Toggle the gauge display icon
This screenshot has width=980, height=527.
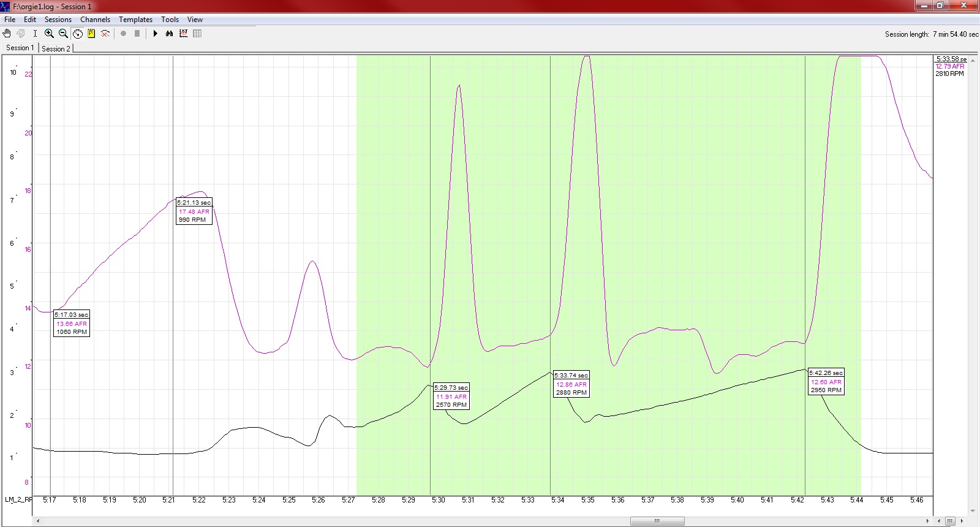[78, 34]
